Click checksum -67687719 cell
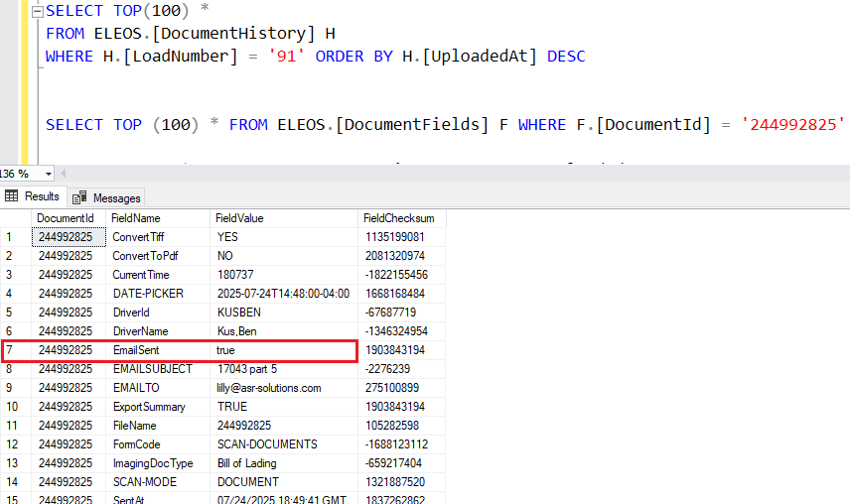The width and height of the screenshot is (850, 504). pyautogui.click(x=402, y=313)
